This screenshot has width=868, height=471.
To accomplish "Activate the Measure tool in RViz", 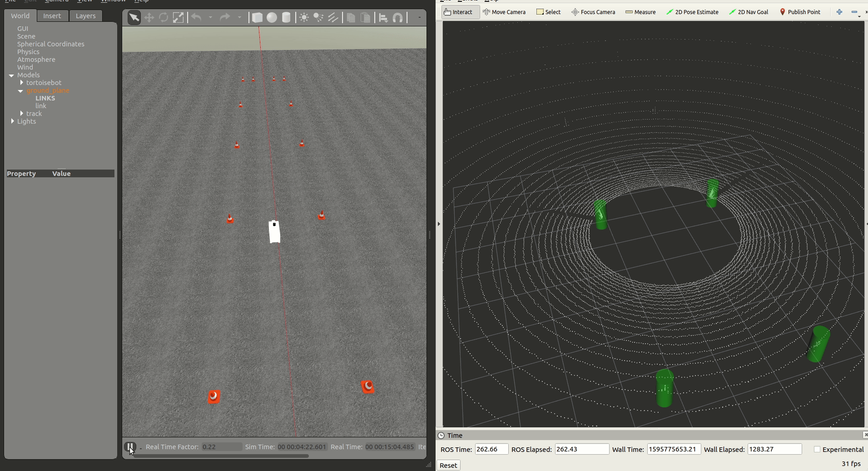I will click(640, 12).
